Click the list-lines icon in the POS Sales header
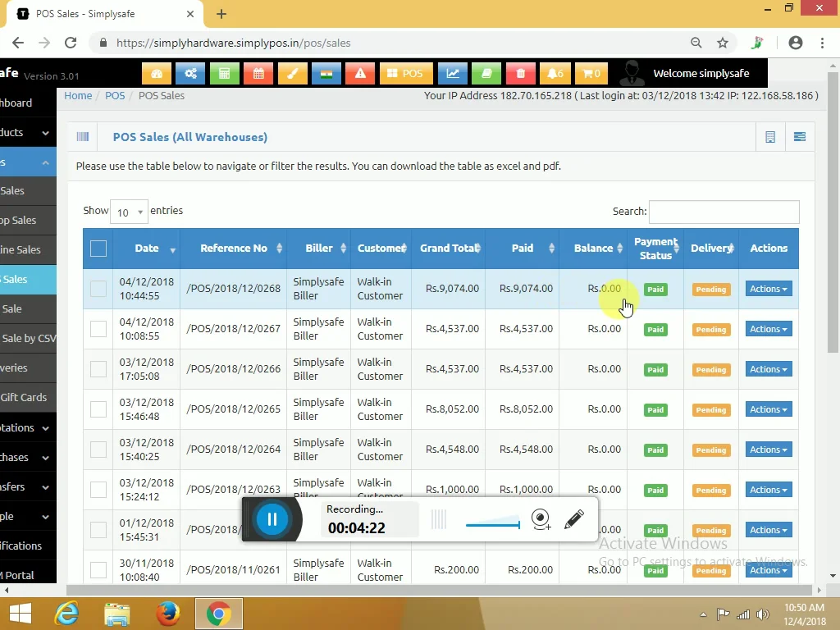The width and height of the screenshot is (840, 630). click(800, 137)
